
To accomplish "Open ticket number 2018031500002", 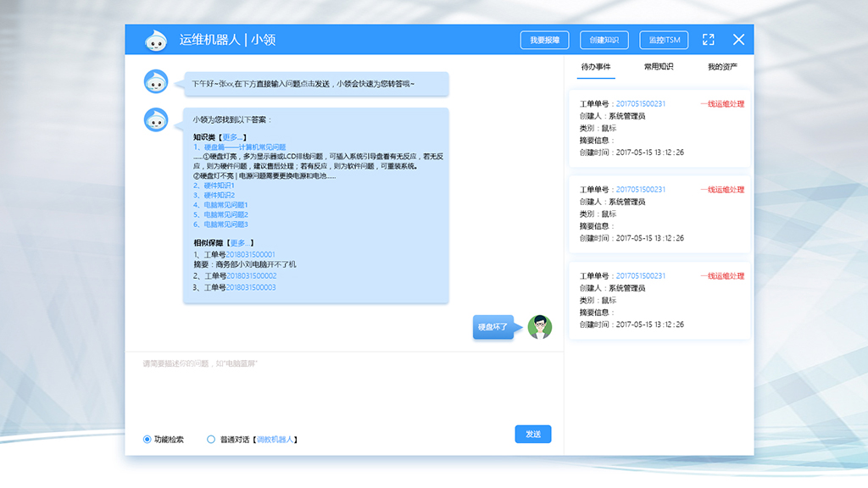I will coord(251,275).
